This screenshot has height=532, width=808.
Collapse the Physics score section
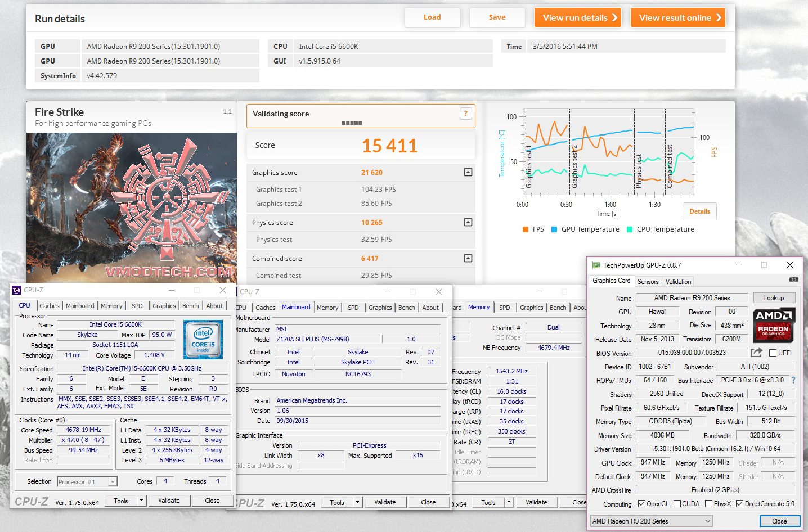[x=468, y=222]
